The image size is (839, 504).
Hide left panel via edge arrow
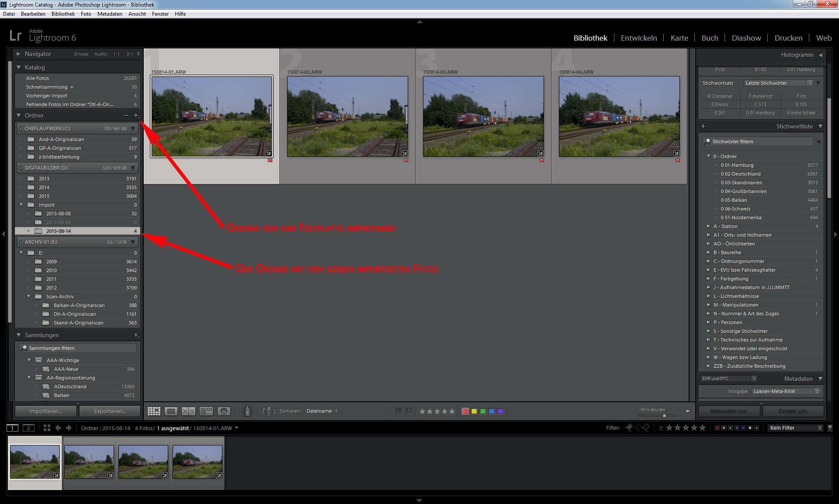coord(3,234)
